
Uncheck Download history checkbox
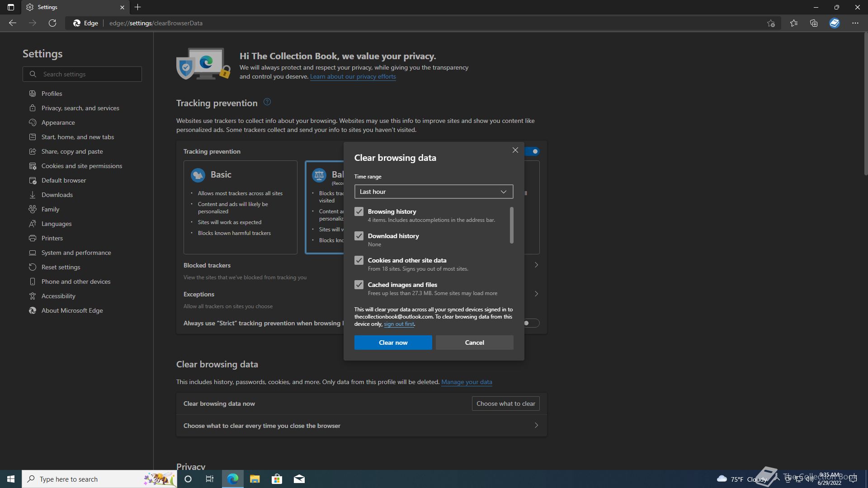pos(359,236)
